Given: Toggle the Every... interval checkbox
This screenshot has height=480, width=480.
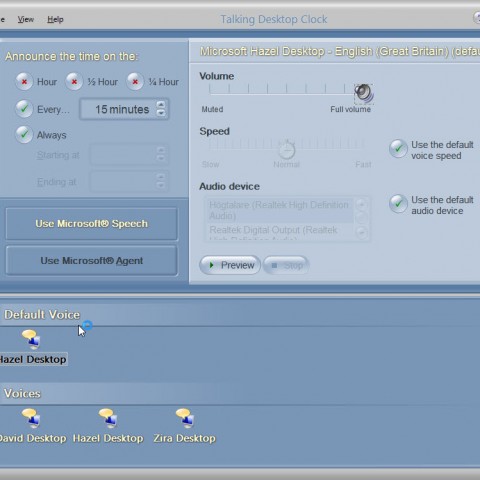Looking at the screenshot, I should coord(24,109).
